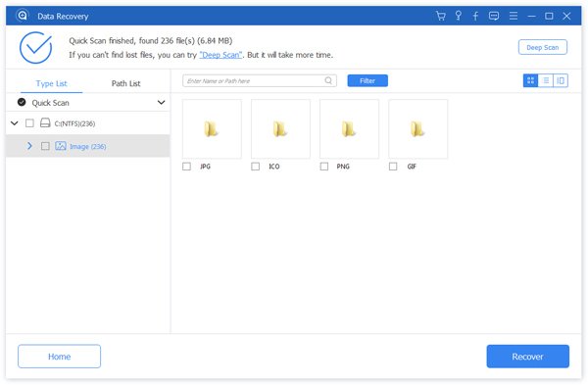Open the shopping cart icon

(441, 16)
